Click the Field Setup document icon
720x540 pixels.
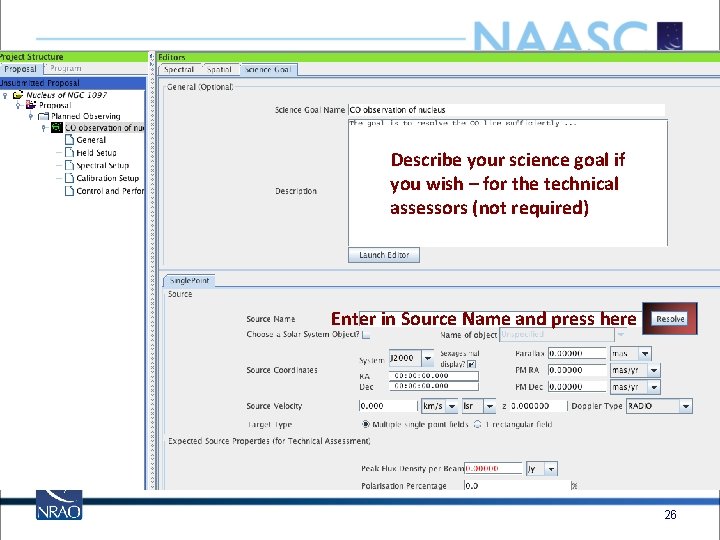click(x=69, y=152)
